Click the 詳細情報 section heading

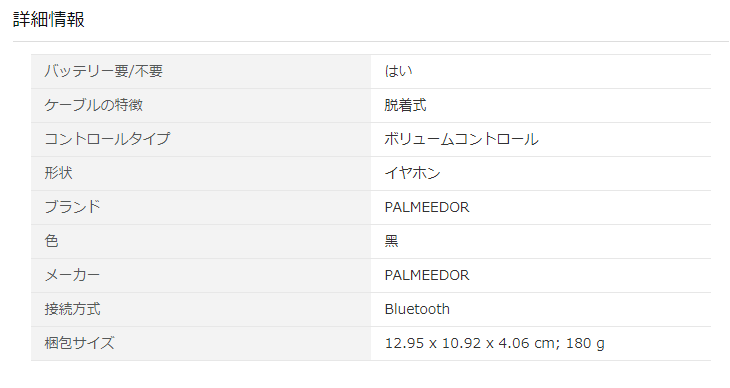tap(49, 20)
